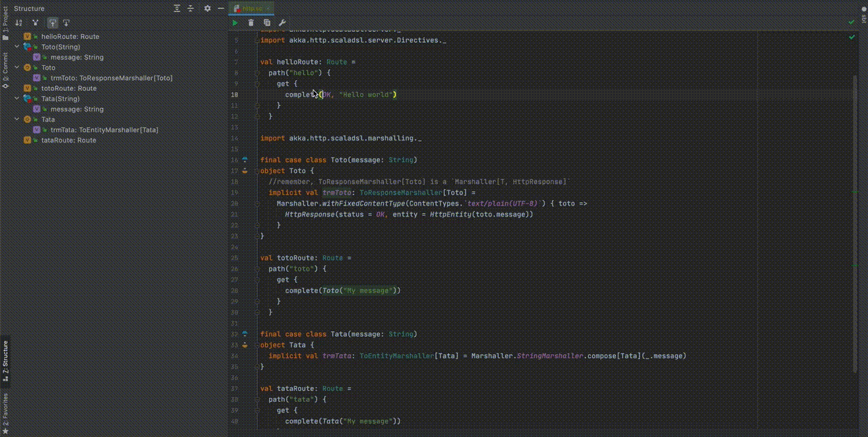Collapse all nodes in the Structure panel
This screenshot has height=437, width=868.
click(191, 8)
